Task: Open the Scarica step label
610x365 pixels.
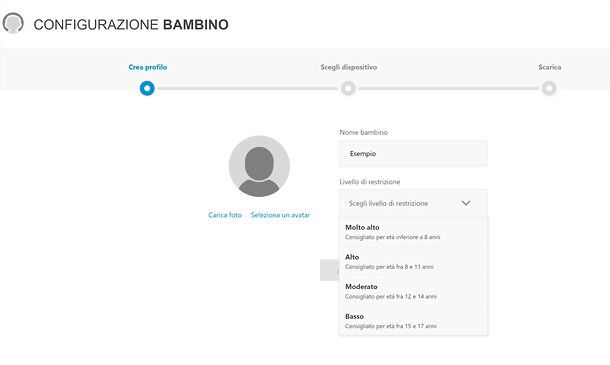Action: 550,67
